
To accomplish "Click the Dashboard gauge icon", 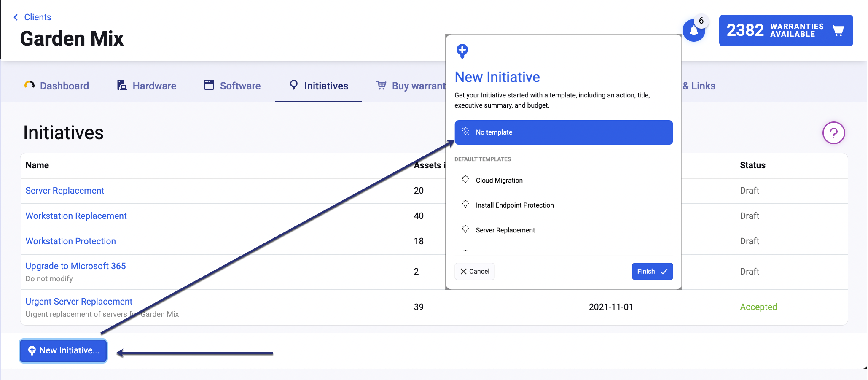I will [30, 85].
